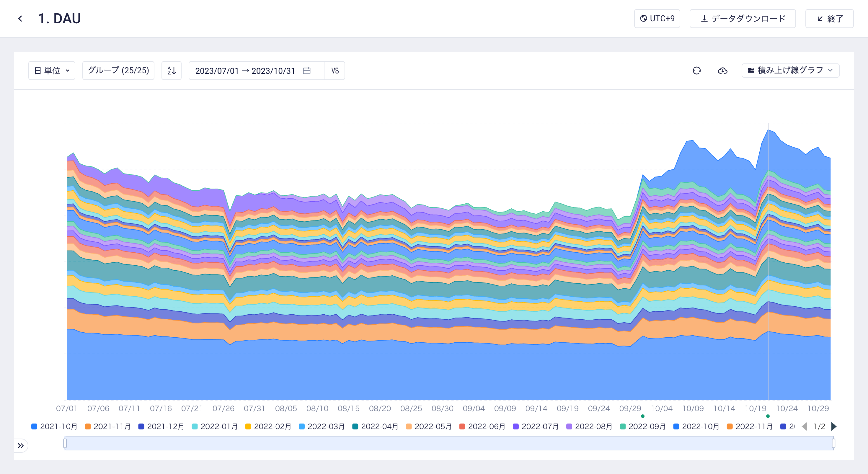Open the calendar icon in date range

coord(307,71)
